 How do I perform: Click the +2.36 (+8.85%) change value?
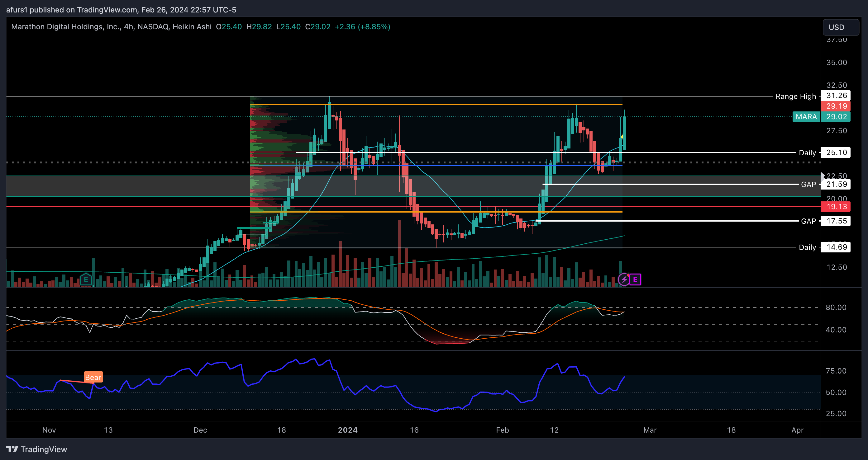click(362, 26)
